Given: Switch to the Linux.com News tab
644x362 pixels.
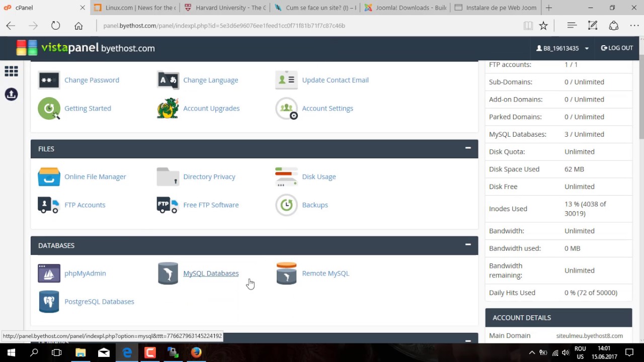Looking at the screenshot, I should 135,8.
